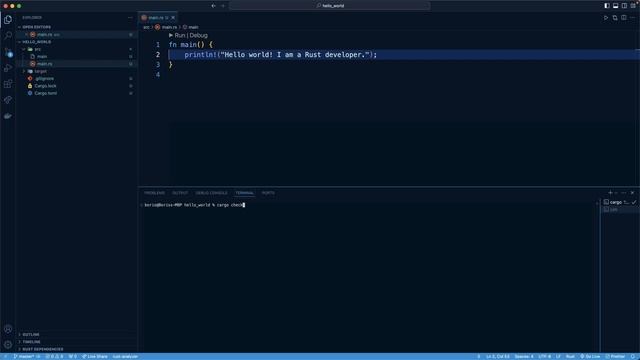Open the Explorer view in activity bar

coord(8,20)
